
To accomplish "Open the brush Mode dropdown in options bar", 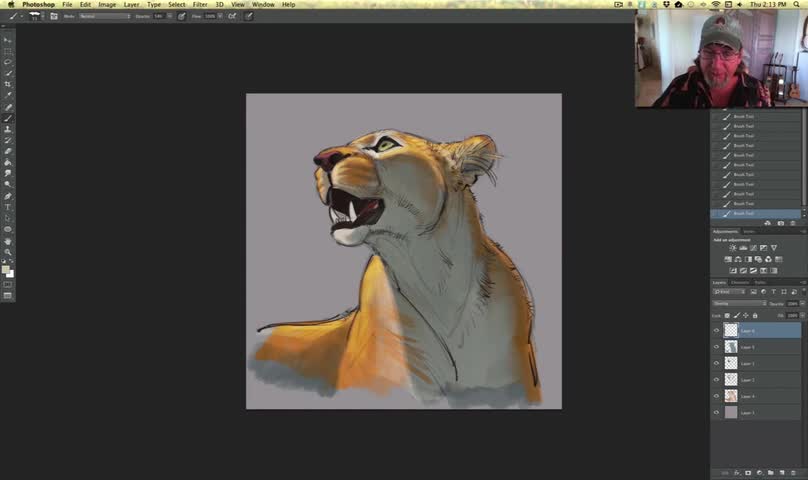I will click(105, 16).
